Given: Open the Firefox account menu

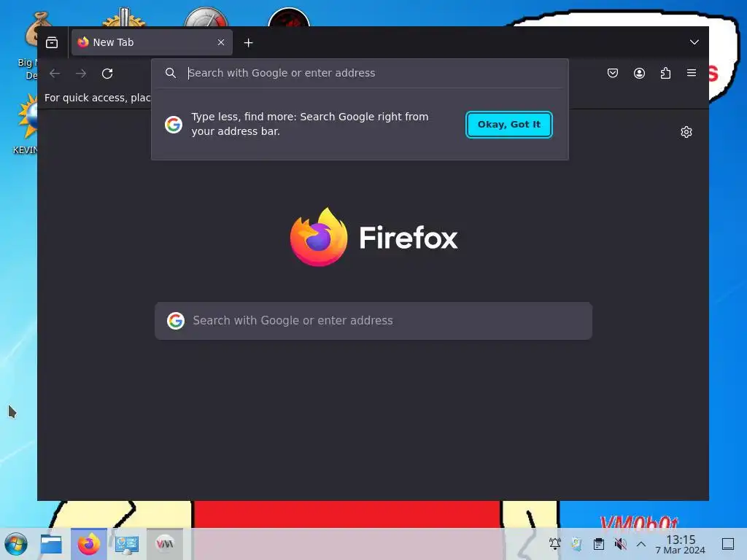Looking at the screenshot, I should [x=639, y=73].
